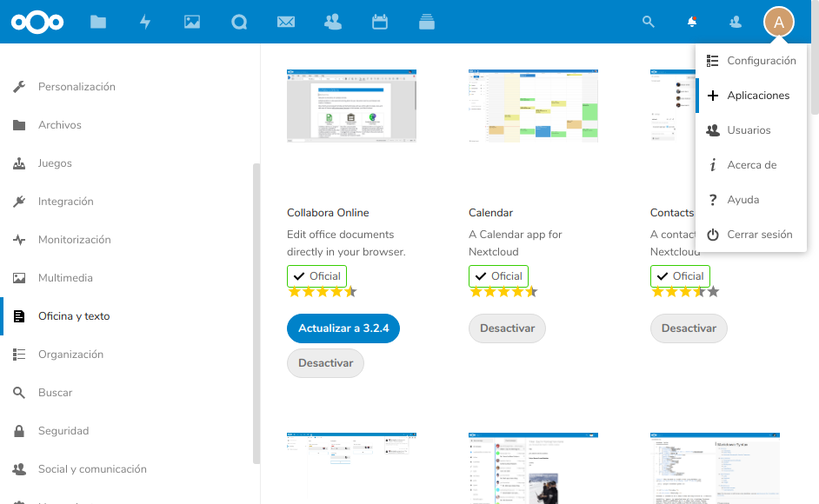Choose Cerrar sesión in the user menu

[x=759, y=235]
